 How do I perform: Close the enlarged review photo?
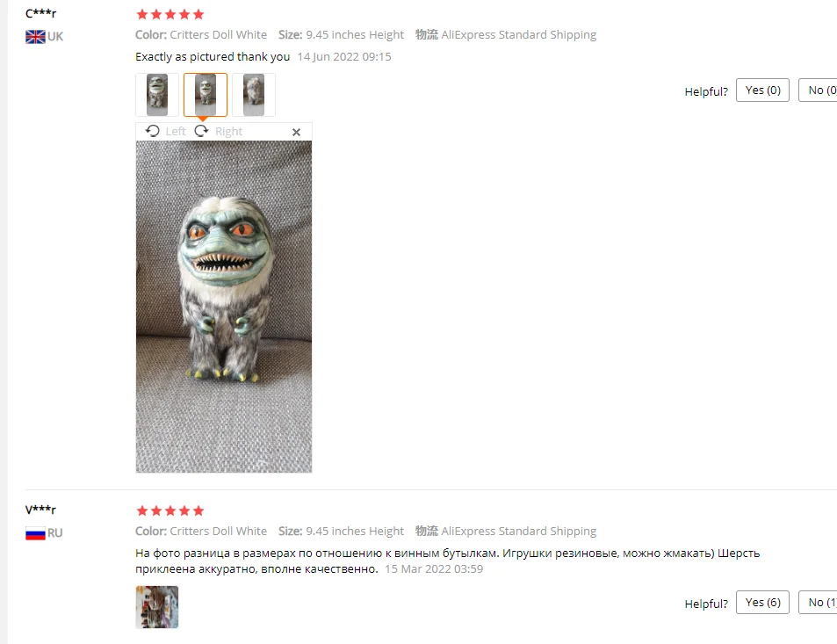[x=296, y=132]
